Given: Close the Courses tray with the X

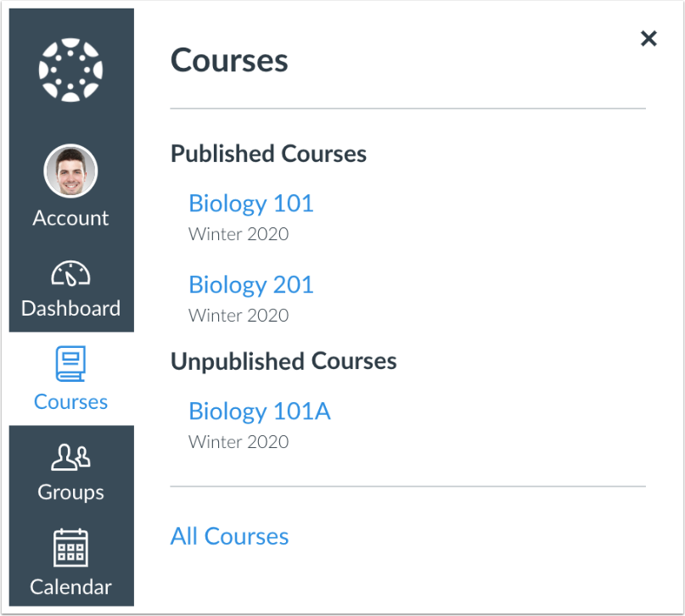Looking at the screenshot, I should pos(649,38).
